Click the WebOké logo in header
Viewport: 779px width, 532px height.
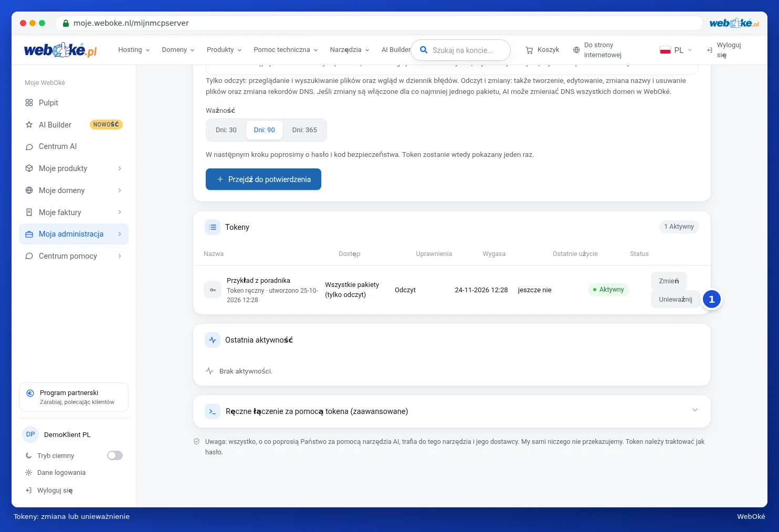pos(60,50)
